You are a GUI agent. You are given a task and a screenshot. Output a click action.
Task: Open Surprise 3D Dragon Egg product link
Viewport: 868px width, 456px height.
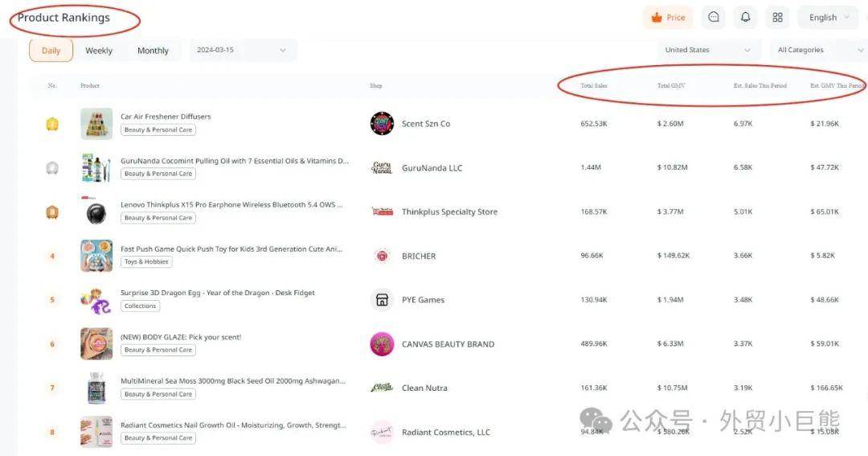pos(218,293)
